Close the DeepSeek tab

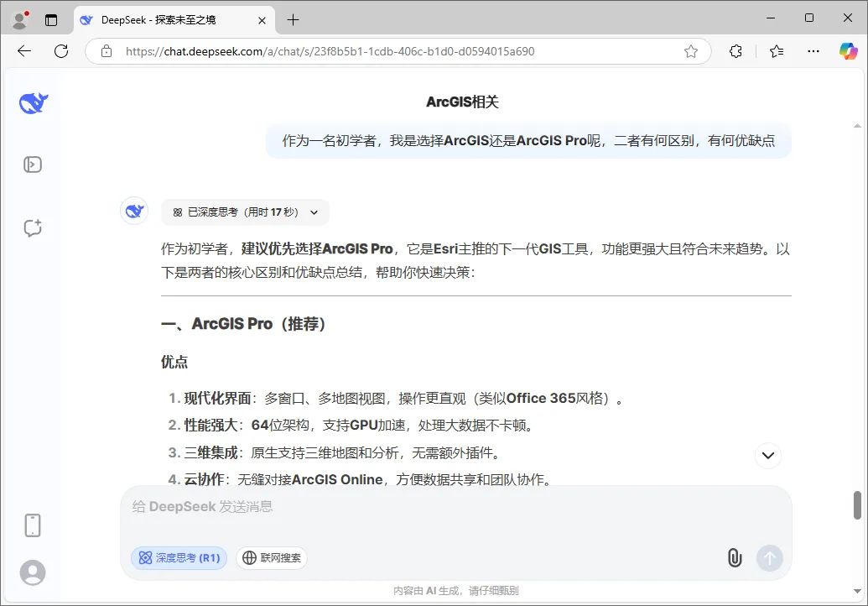(262, 20)
